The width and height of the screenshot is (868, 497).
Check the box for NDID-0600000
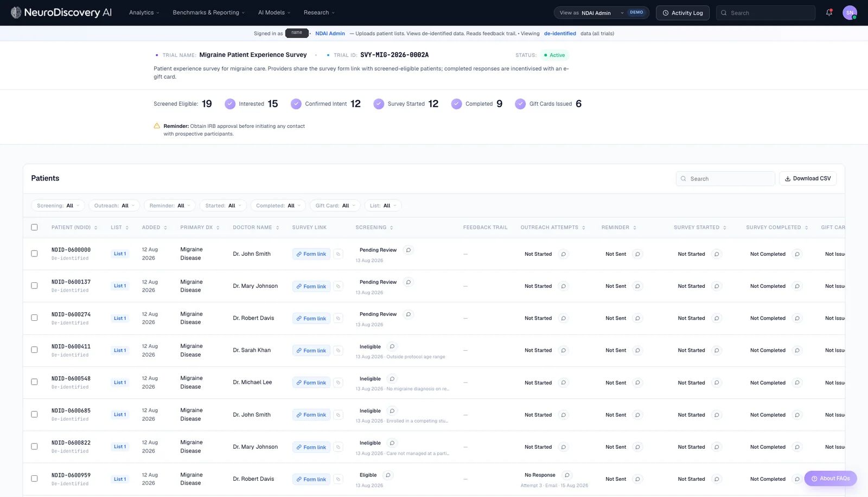tap(34, 254)
